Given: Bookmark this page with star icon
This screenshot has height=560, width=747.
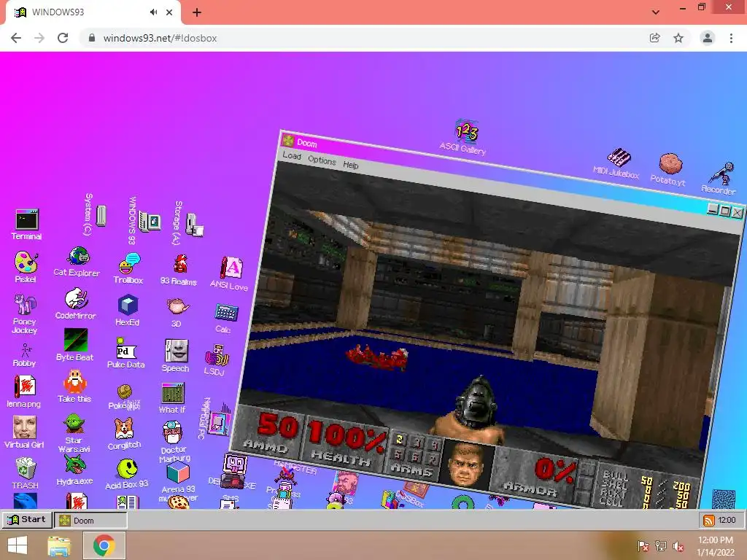Looking at the screenshot, I should pos(678,38).
